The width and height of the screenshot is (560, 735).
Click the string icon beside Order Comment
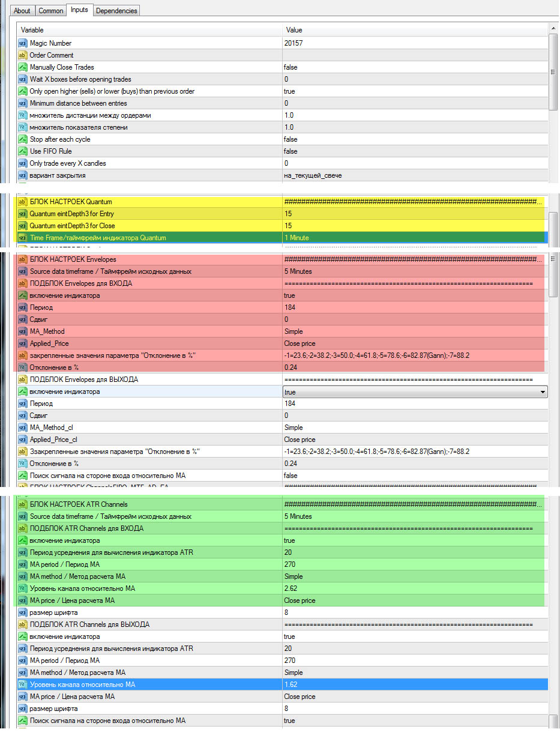tap(23, 55)
